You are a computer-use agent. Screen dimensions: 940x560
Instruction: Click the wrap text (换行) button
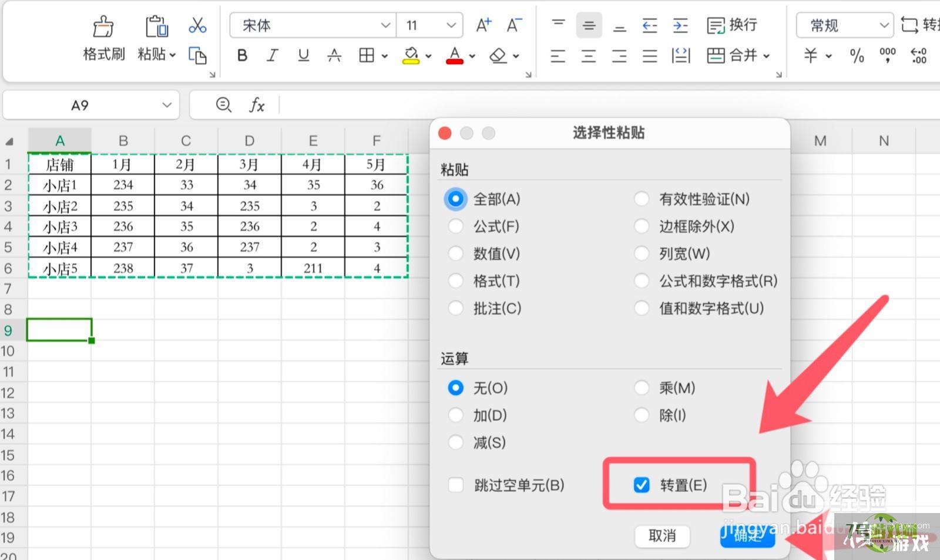coord(732,25)
